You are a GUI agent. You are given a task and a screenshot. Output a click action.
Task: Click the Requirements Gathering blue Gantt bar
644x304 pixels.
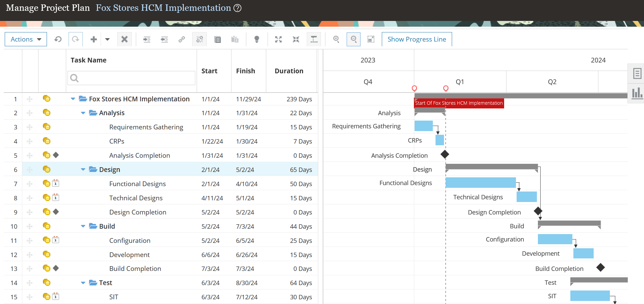(x=424, y=126)
